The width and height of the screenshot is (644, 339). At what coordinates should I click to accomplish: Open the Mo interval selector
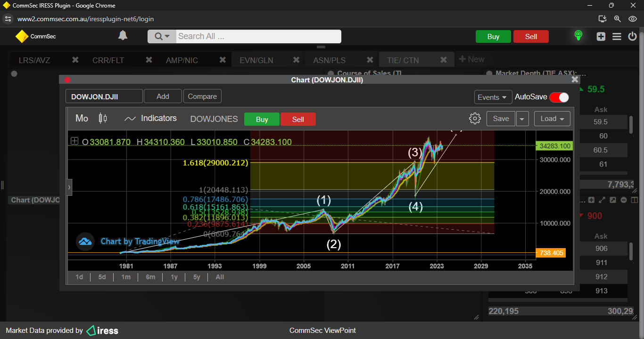click(x=82, y=119)
